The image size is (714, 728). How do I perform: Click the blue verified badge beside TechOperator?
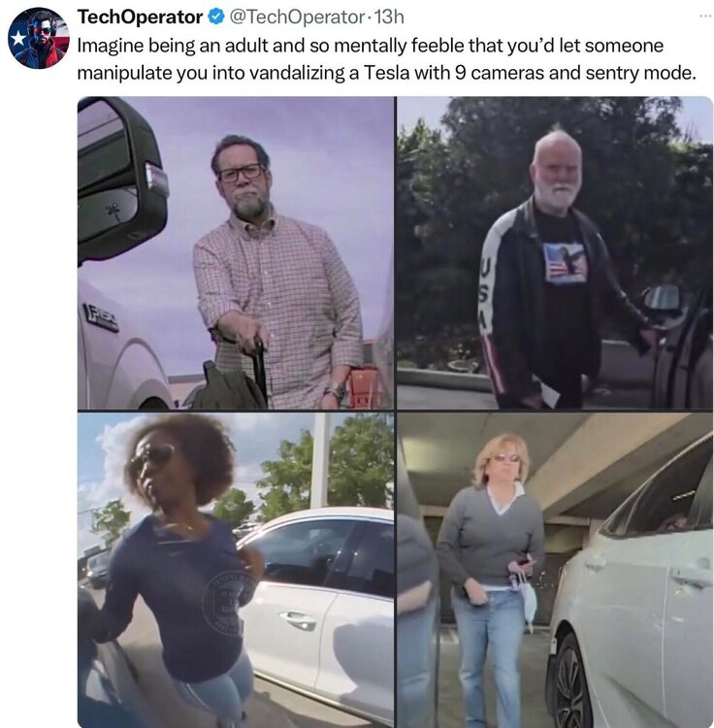coord(215,17)
